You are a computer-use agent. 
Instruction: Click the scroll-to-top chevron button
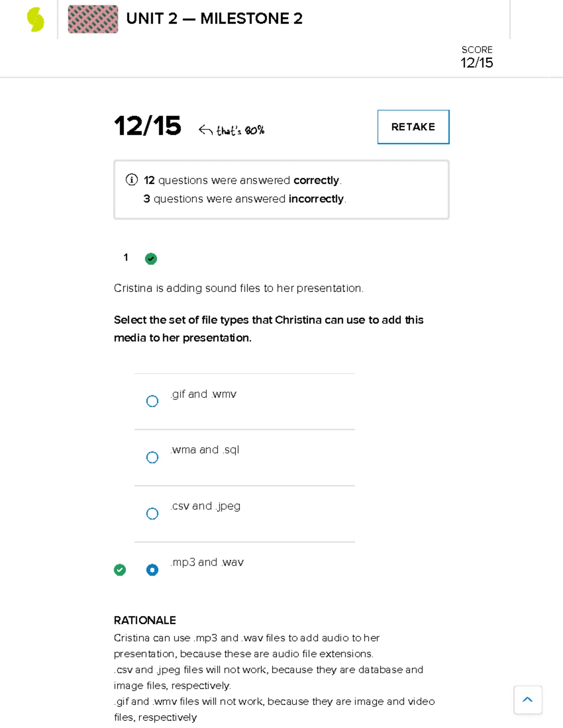(528, 700)
